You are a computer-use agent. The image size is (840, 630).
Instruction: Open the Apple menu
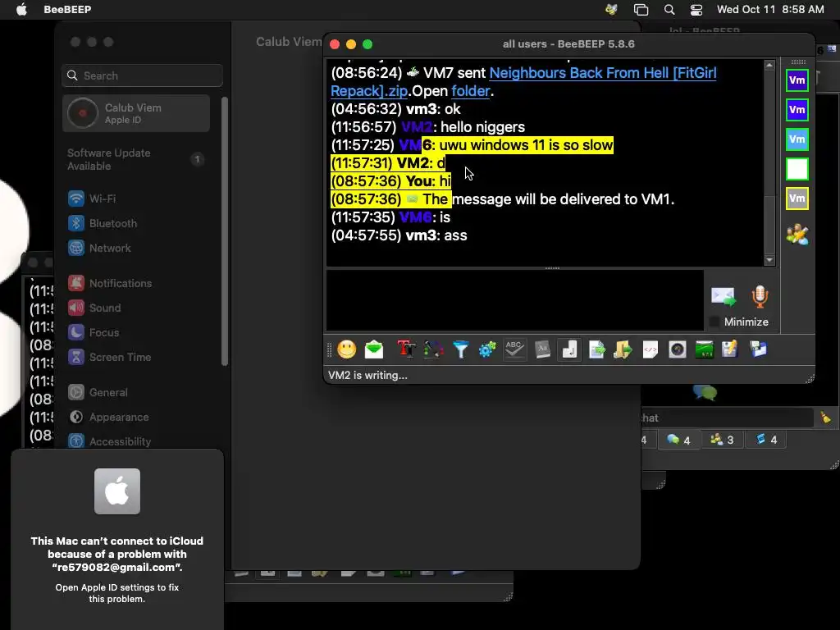(21, 9)
